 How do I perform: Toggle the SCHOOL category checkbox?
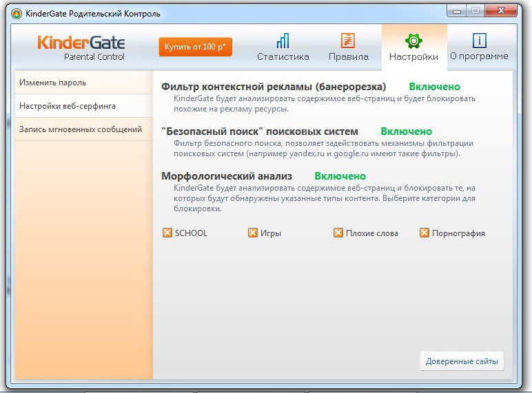pos(167,233)
